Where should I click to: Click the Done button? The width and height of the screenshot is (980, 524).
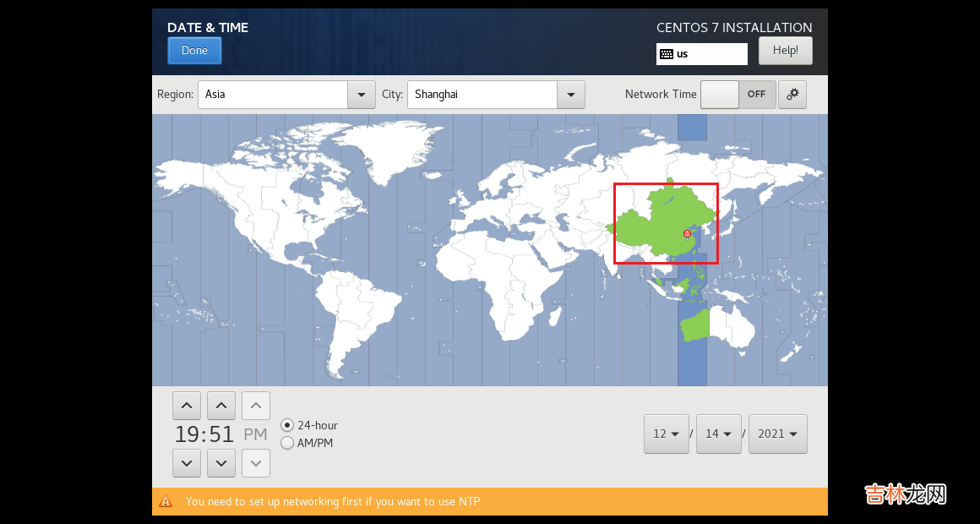(x=194, y=51)
